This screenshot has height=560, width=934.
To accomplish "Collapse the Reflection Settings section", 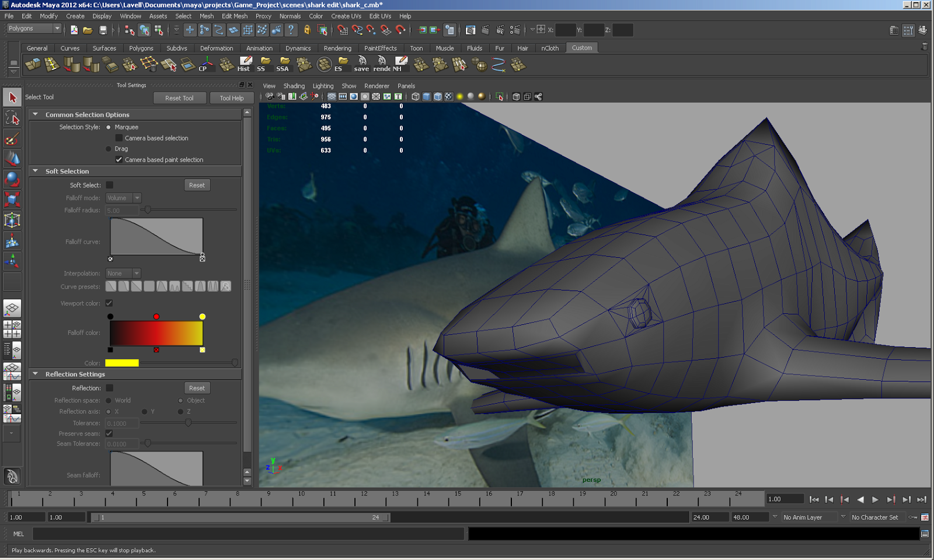I will coord(36,374).
